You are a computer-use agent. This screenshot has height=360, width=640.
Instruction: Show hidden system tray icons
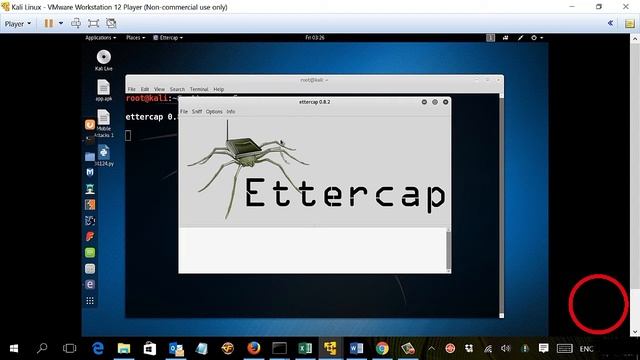(x=431, y=349)
